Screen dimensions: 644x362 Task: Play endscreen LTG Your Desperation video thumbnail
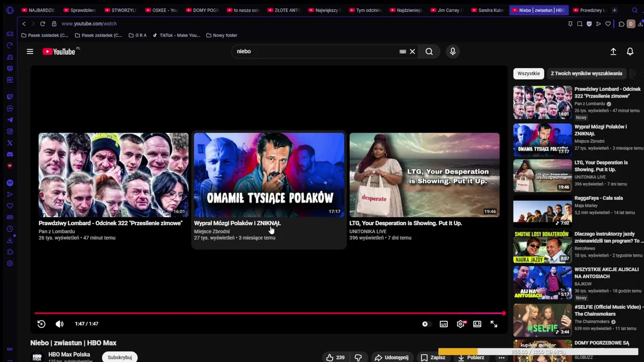coord(425,174)
